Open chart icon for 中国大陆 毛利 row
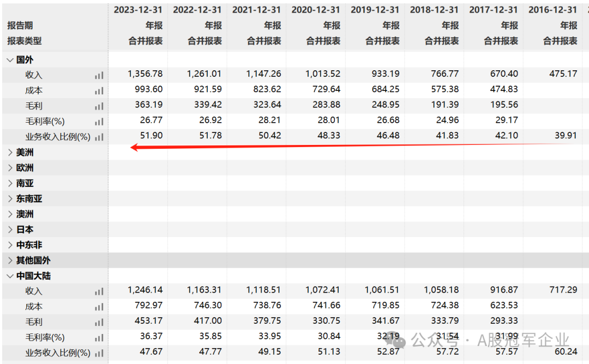The height and width of the screenshot is (364, 589). [x=99, y=323]
